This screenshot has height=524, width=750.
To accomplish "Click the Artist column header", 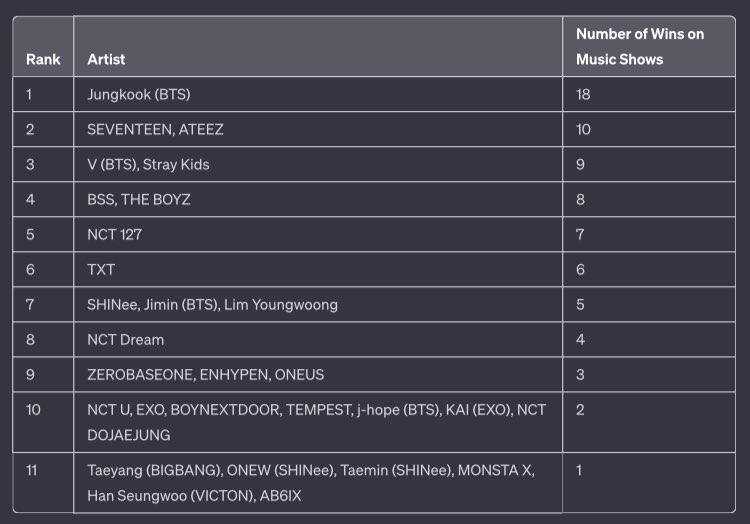I will (x=106, y=60).
